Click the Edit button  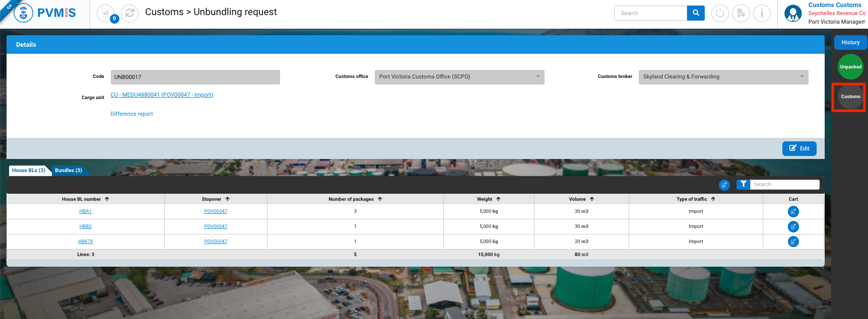click(799, 148)
